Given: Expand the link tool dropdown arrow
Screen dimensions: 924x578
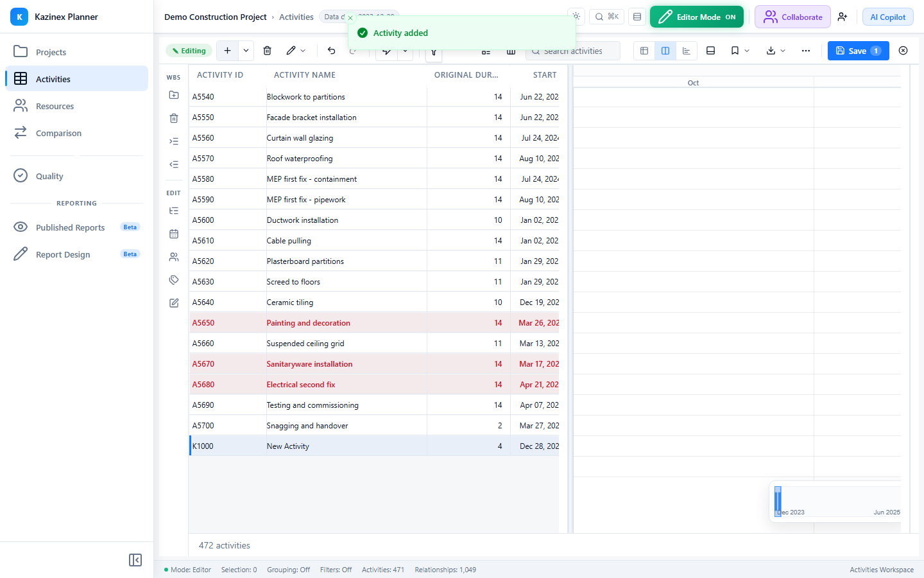Looking at the screenshot, I should click(405, 51).
